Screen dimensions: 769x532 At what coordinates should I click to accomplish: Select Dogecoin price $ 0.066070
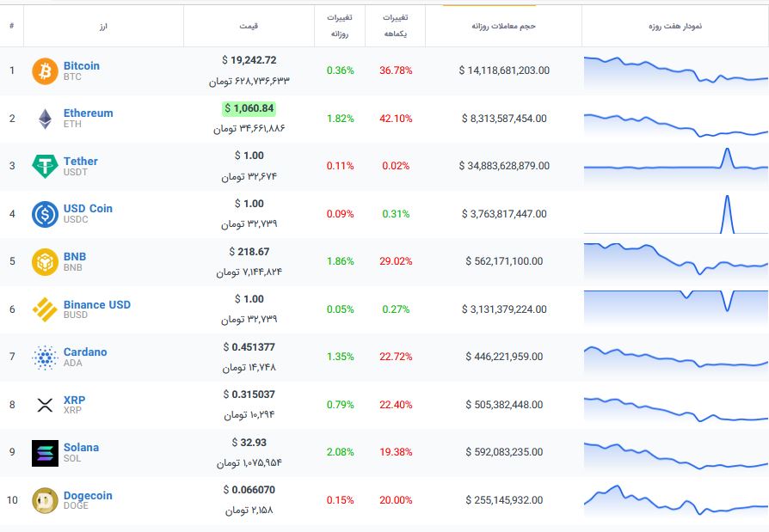click(x=249, y=490)
